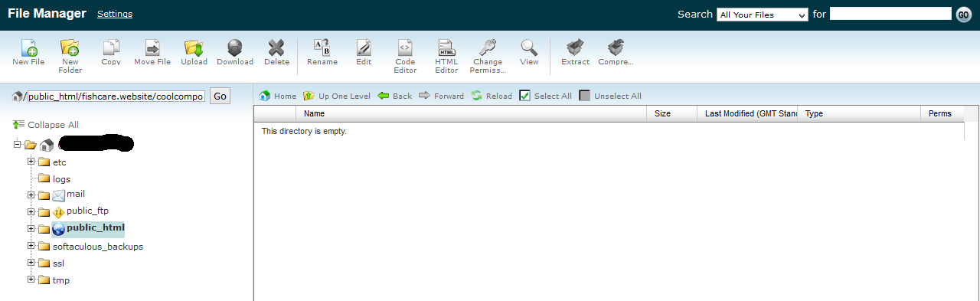Expand the etc folder tree node

point(31,162)
